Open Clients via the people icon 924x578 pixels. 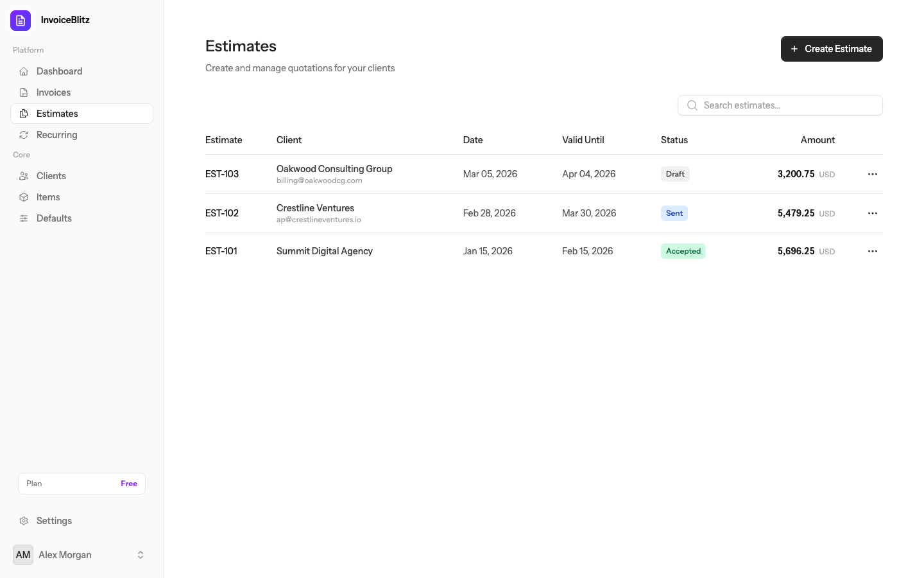(24, 175)
